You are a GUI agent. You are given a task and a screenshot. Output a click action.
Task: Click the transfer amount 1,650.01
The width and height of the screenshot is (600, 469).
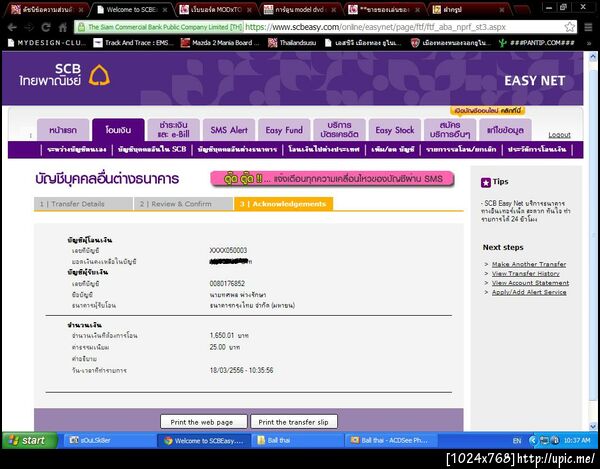pyautogui.click(x=222, y=335)
